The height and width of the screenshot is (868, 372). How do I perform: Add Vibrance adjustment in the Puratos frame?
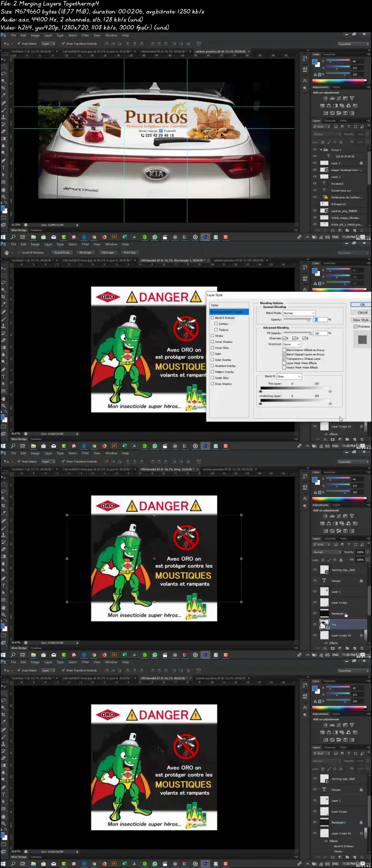point(352,98)
